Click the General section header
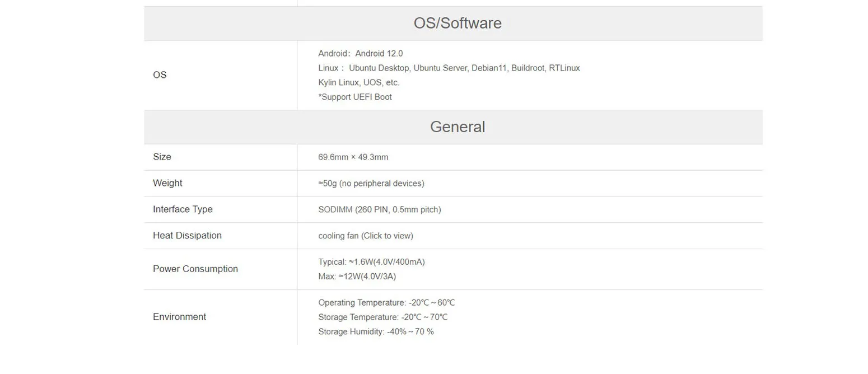The height and width of the screenshot is (374, 868). click(457, 127)
